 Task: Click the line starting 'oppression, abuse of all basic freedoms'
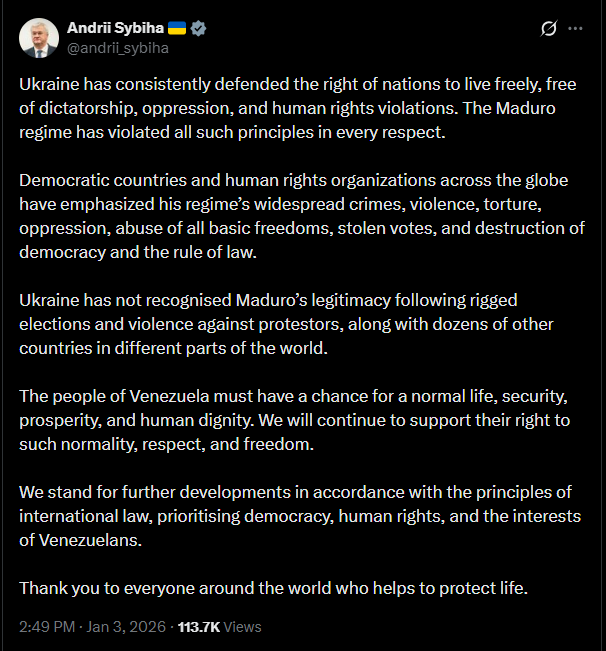pos(301,228)
